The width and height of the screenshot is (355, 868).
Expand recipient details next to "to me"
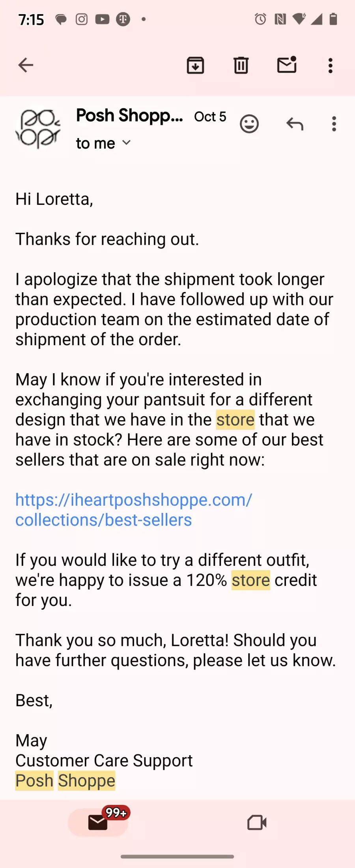pyautogui.click(x=126, y=143)
